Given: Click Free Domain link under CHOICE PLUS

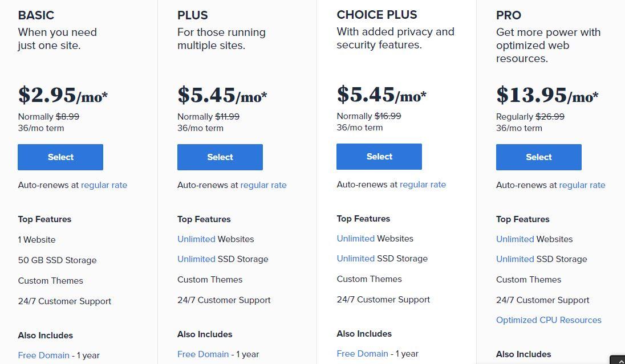Looking at the screenshot, I should pyautogui.click(x=362, y=354).
